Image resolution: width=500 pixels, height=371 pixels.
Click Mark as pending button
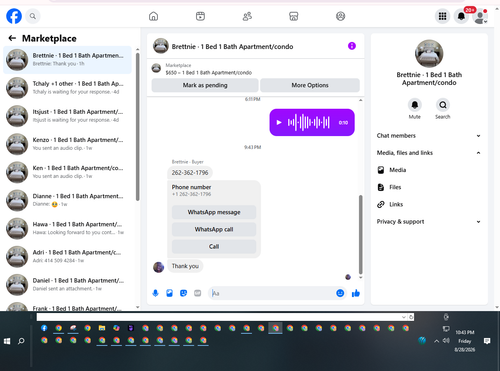tap(205, 85)
